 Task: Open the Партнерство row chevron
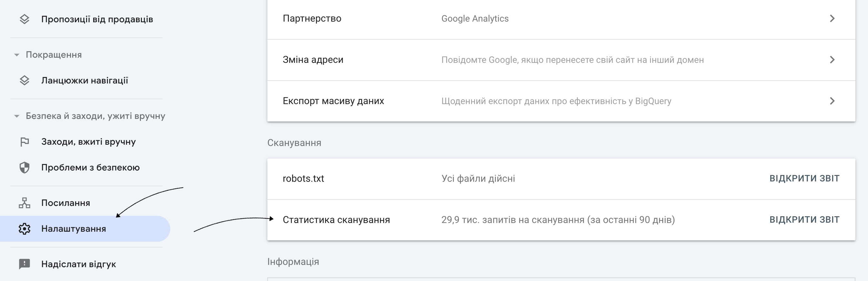point(832,19)
